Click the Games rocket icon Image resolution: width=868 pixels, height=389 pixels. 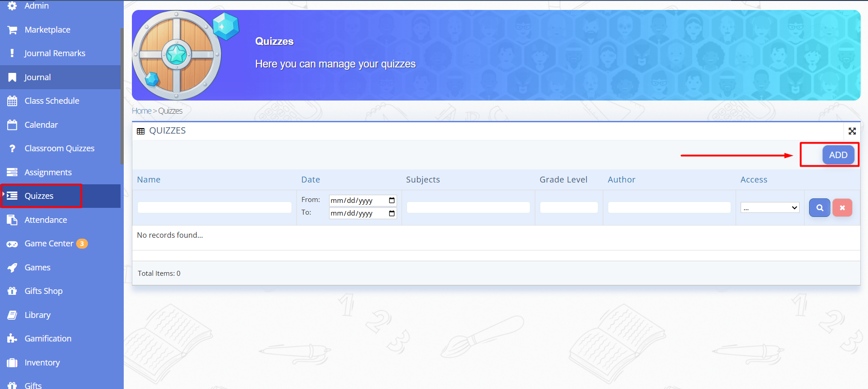12,268
